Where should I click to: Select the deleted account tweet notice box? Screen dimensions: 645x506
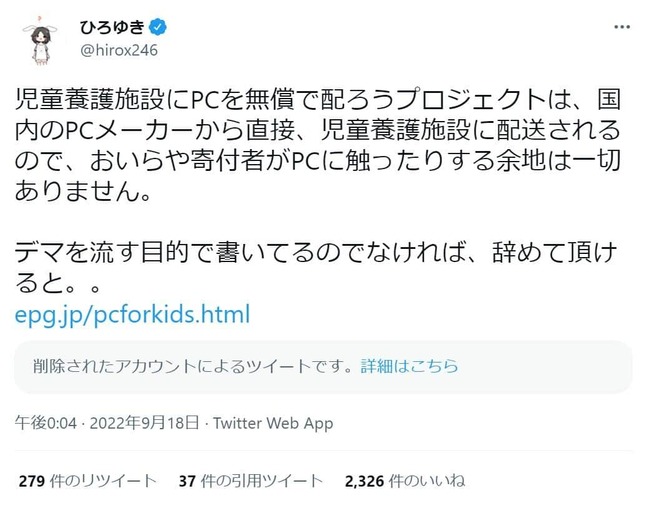tap(323, 367)
